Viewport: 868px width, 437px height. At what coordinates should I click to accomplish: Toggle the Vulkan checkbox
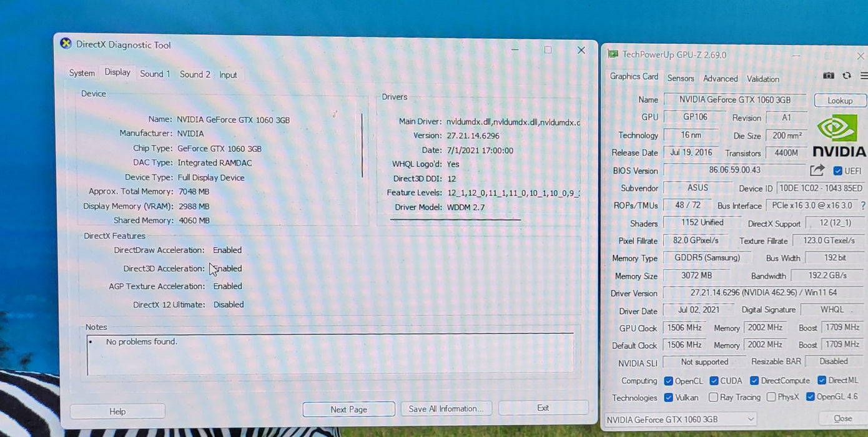tap(669, 398)
